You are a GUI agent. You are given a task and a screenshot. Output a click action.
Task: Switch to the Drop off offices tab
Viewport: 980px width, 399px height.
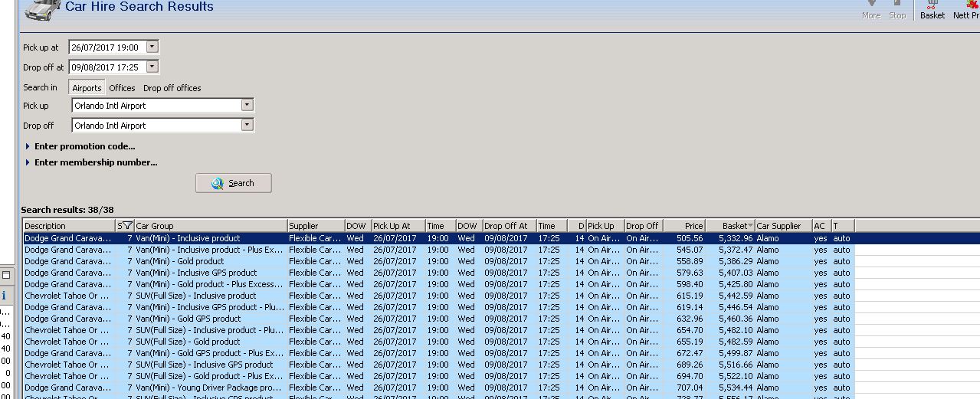172,88
